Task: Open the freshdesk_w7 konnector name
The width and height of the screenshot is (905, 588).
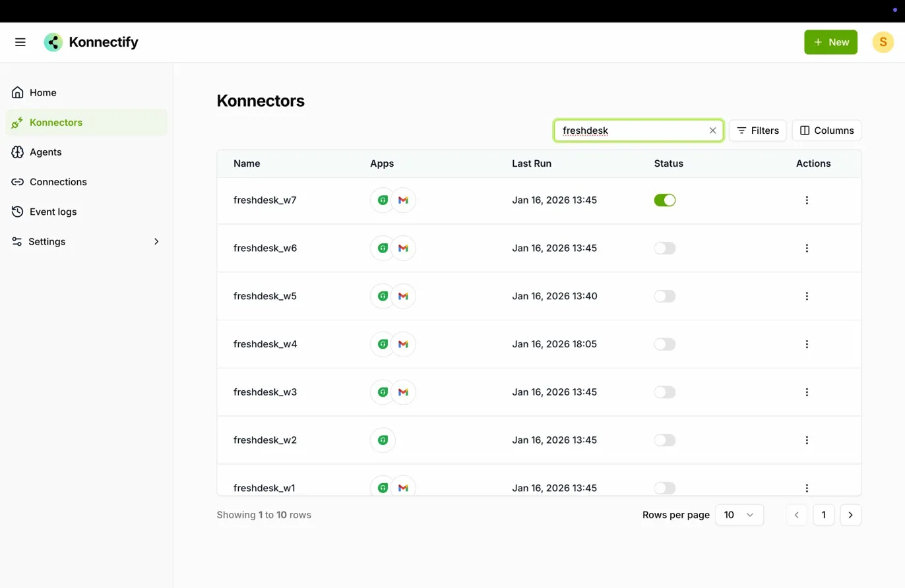Action: click(265, 200)
